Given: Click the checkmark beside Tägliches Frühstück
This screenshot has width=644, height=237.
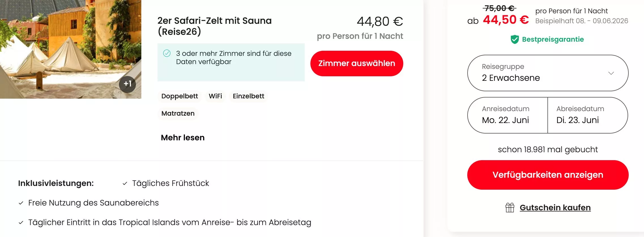Looking at the screenshot, I should pos(125,183).
